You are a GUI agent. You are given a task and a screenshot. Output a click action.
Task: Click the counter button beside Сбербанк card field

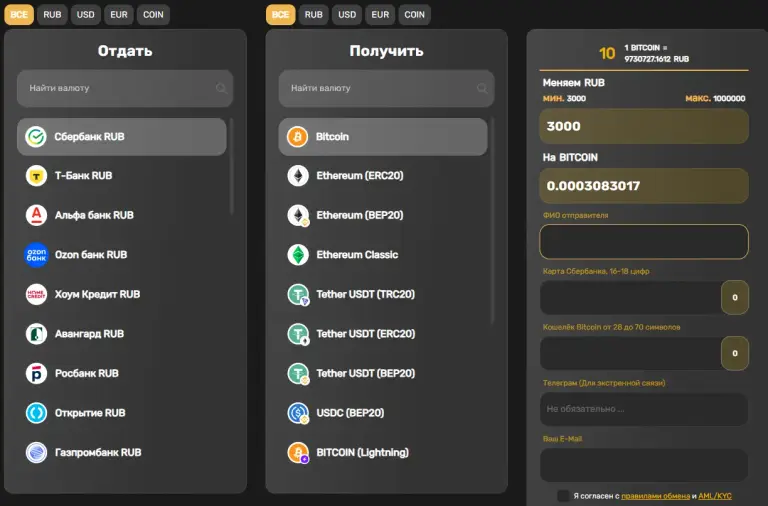[735, 297]
